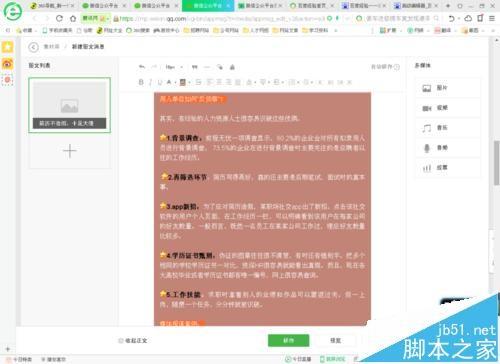
Task: Click the background color swatch in toolbar
Action: click(183, 82)
